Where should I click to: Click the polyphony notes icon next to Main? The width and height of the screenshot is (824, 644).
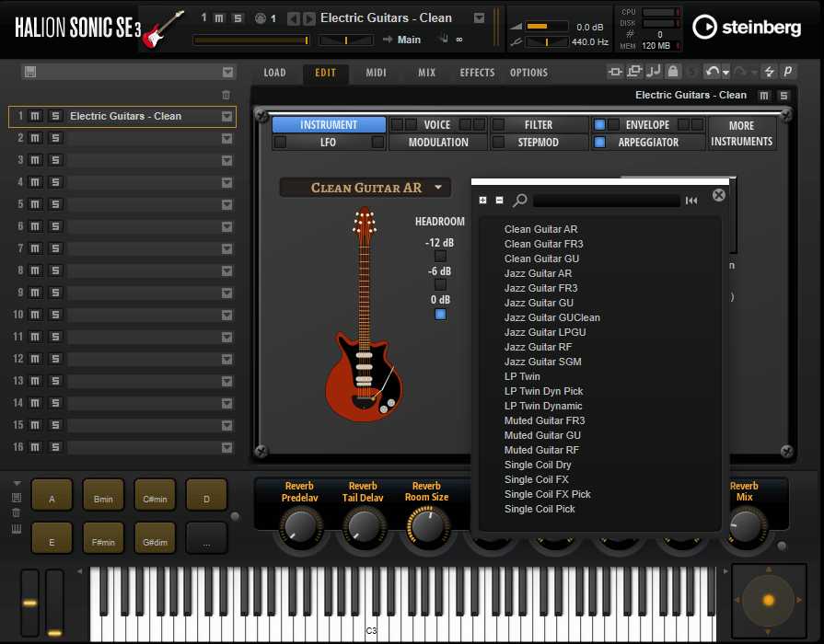coord(444,39)
